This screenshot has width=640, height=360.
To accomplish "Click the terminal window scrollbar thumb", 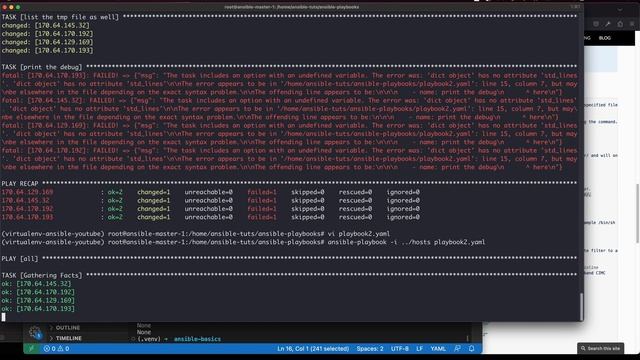I will tap(581, 307).
